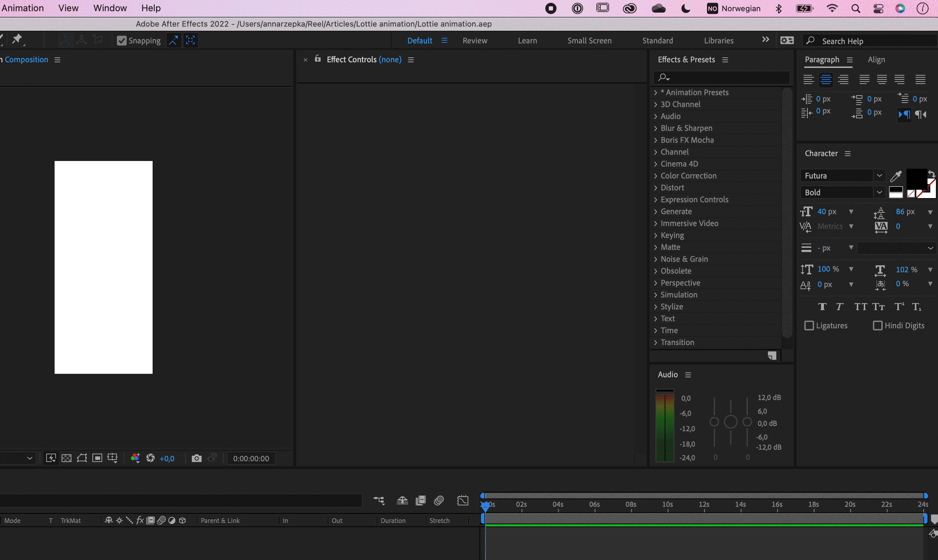Enable the Ligatures checkbox
938x560 pixels.
(x=809, y=325)
